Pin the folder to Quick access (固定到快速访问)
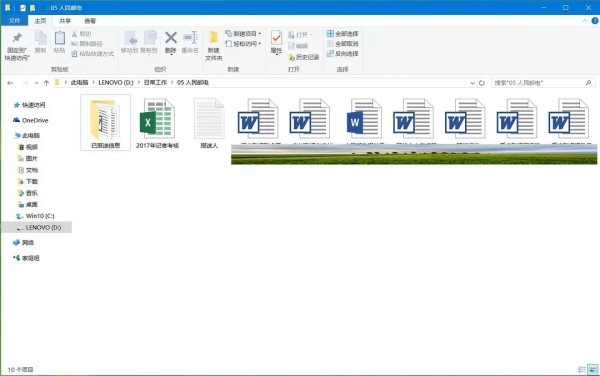This screenshot has height=376, width=600. click(17, 46)
